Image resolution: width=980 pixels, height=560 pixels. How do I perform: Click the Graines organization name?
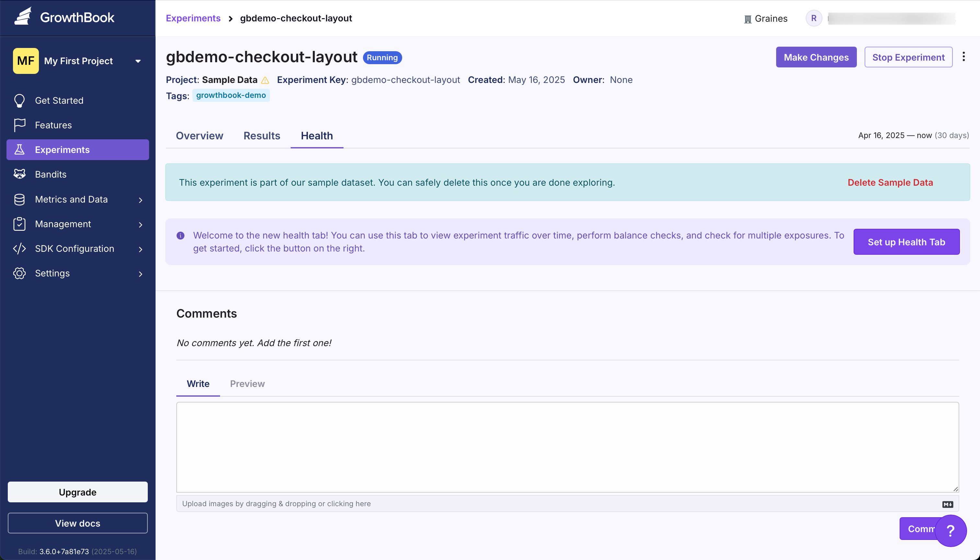pos(771,18)
